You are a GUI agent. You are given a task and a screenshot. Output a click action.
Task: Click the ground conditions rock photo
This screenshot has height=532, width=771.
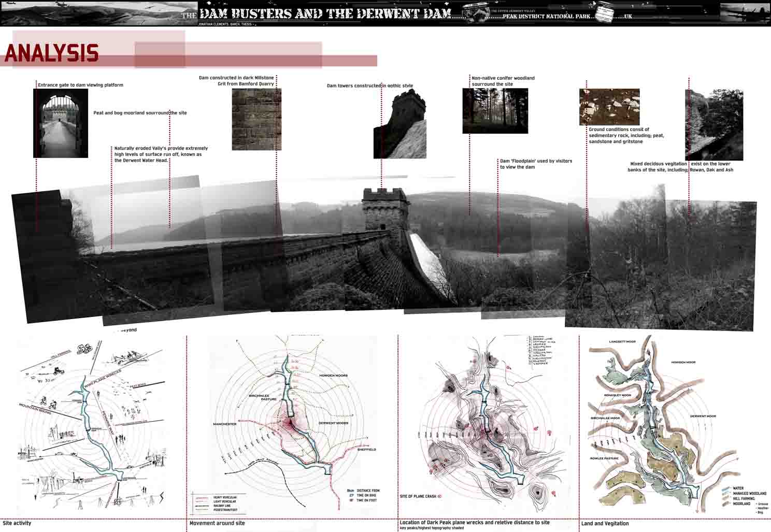609,107
